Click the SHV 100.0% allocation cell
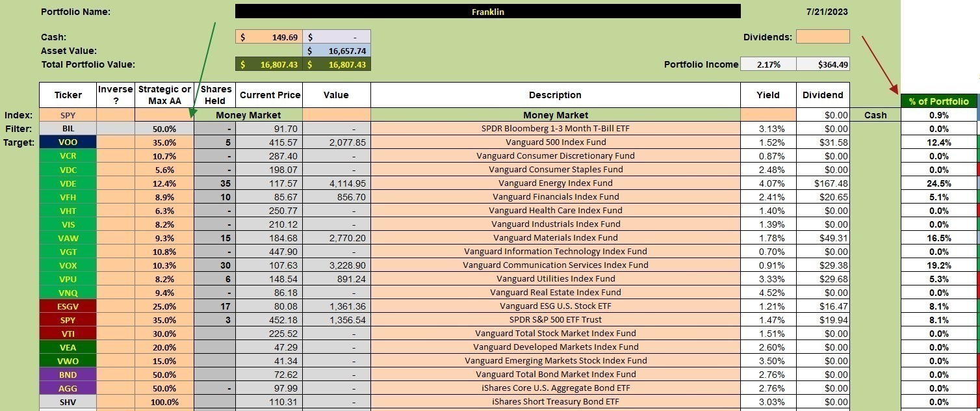This screenshot has height=411, width=980. 164,402
